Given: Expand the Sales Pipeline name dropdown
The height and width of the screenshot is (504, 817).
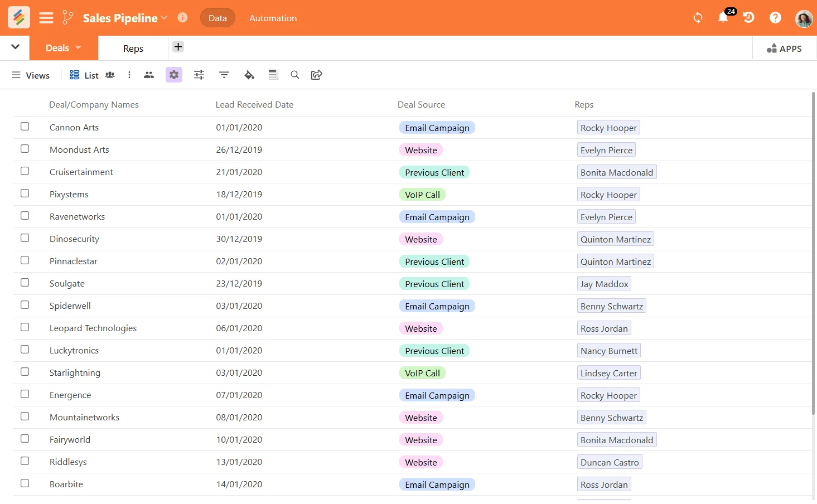Looking at the screenshot, I should [x=165, y=18].
